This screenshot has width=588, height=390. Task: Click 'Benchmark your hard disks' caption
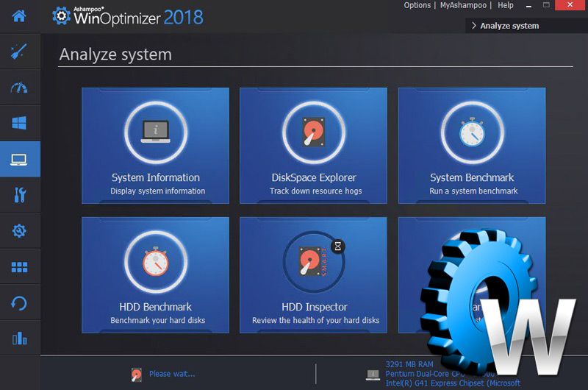[157, 320]
